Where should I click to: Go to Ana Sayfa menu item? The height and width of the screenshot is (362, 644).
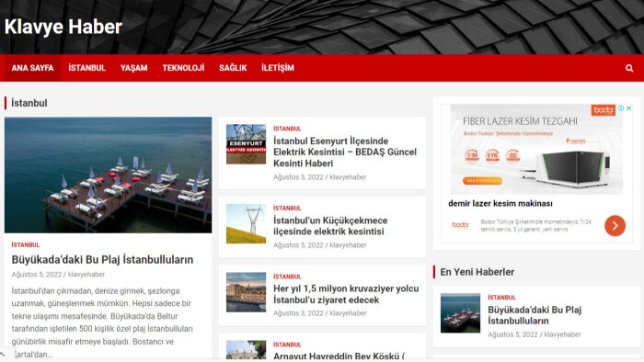[32, 68]
